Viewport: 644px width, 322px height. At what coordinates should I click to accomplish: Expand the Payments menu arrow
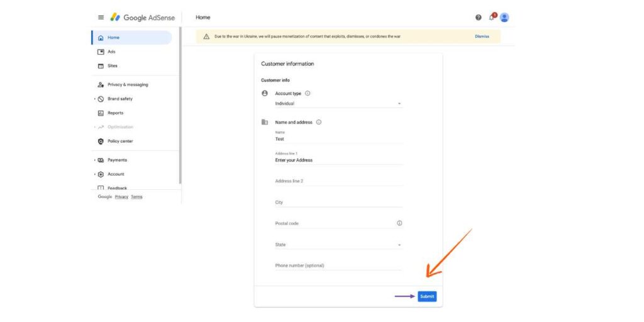click(94, 160)
